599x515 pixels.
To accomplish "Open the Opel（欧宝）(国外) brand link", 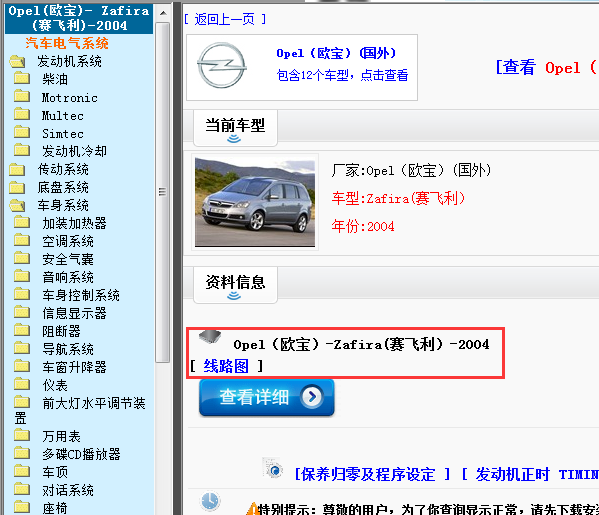I will click(336, 53).
